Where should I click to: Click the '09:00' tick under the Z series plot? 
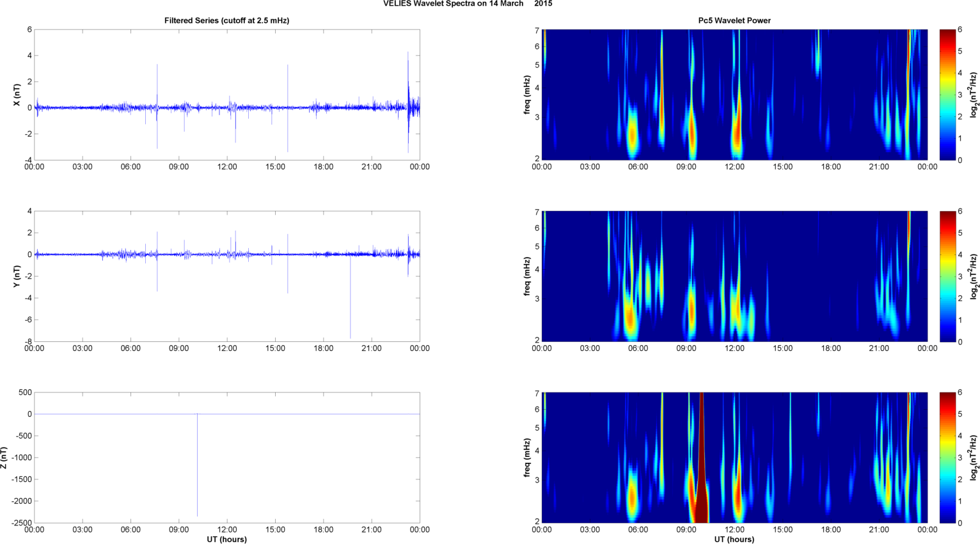179,529
